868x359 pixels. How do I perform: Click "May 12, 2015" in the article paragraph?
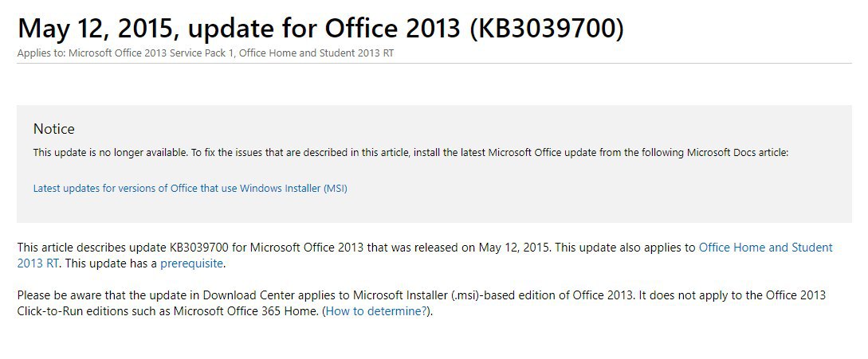point(514,248)
